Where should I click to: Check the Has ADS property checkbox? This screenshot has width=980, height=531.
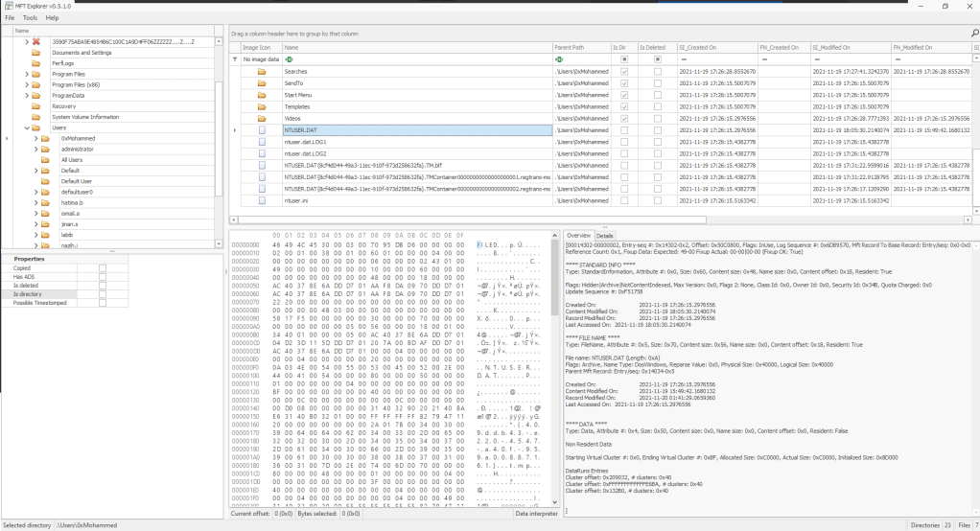(103, 276)
